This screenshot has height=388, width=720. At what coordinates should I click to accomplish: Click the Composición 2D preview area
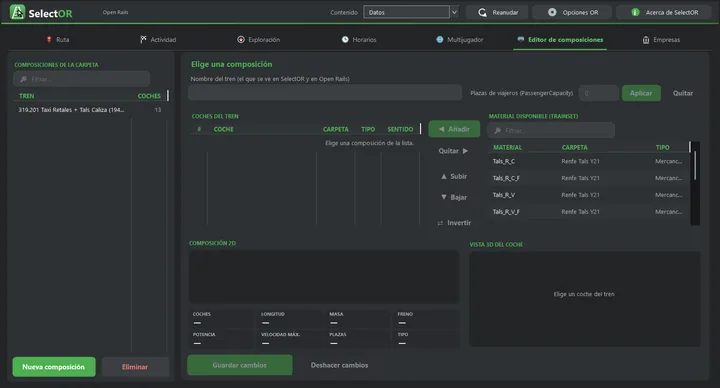pos(324,277)
